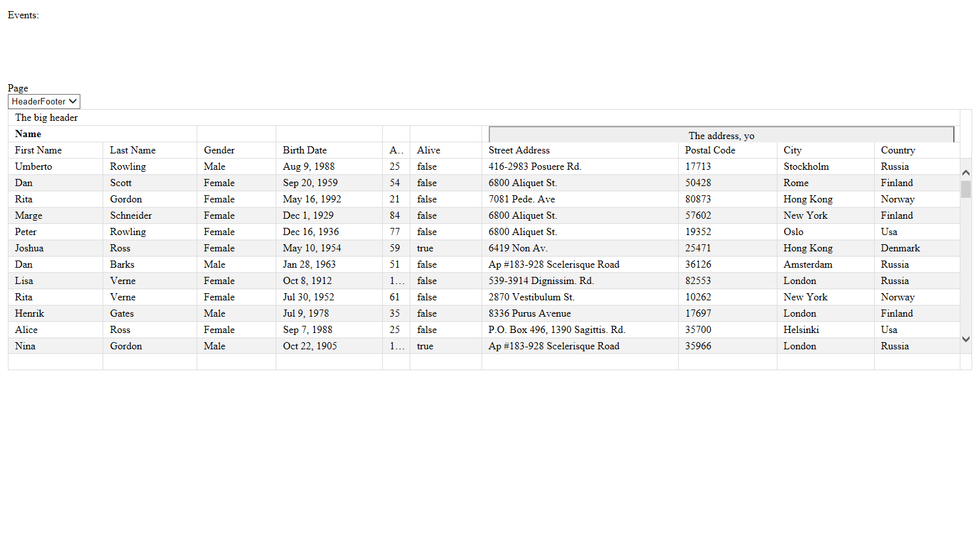Select the Umberto Rowling row
The height and width of the screenshot is (555, 980).
(x=484, y=166)
